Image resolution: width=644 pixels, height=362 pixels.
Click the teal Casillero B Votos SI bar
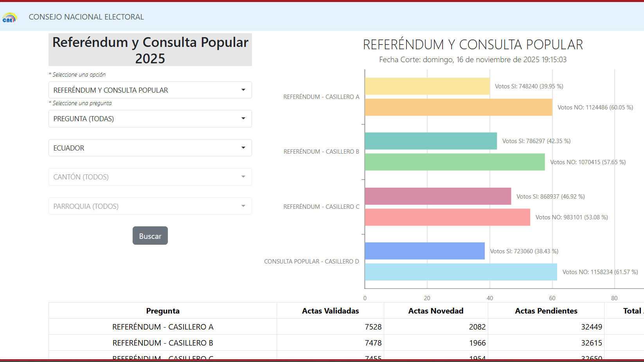click(x=430, y=141)
